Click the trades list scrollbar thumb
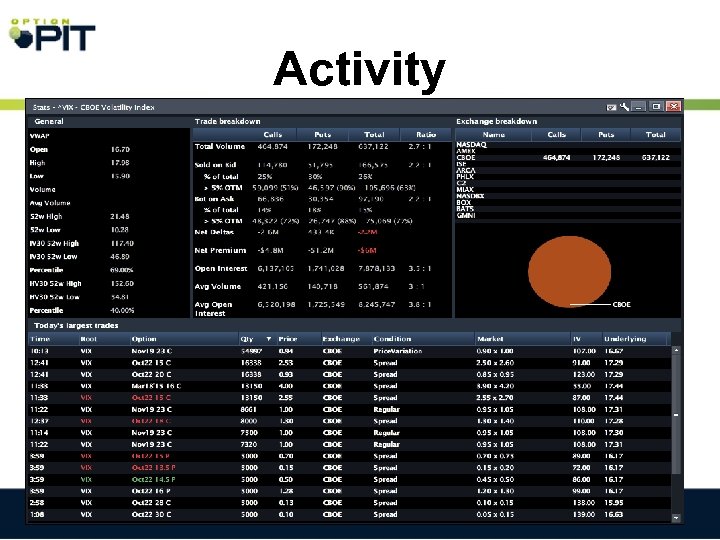720x540 pixels. [676, 414]
